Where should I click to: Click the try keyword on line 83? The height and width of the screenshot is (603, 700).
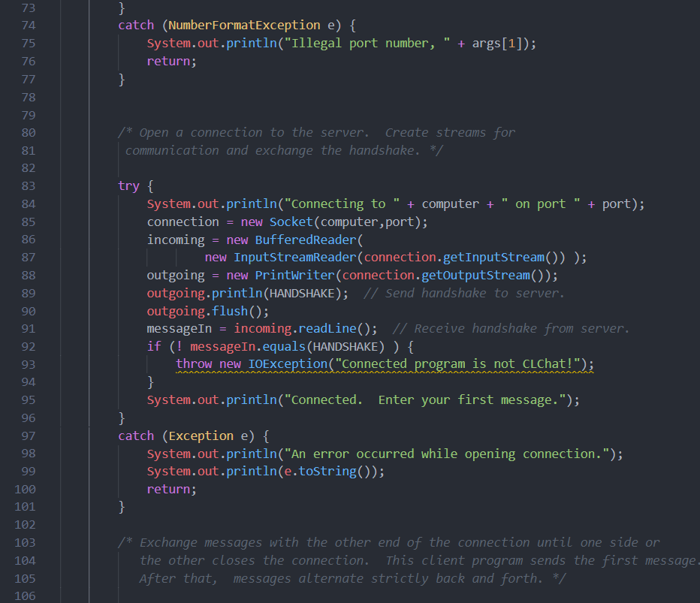coord(128,185)
